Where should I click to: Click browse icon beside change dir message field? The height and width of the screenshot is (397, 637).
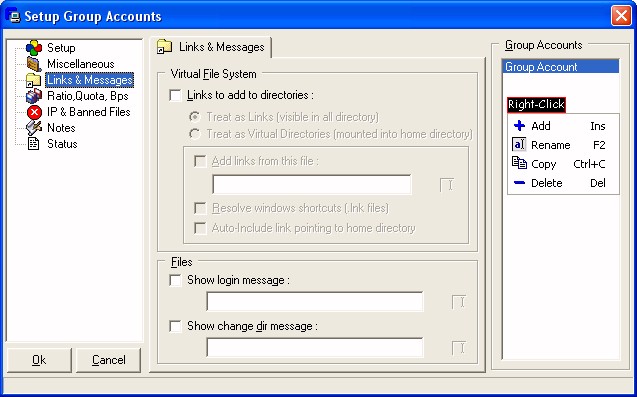coord(458,348)
